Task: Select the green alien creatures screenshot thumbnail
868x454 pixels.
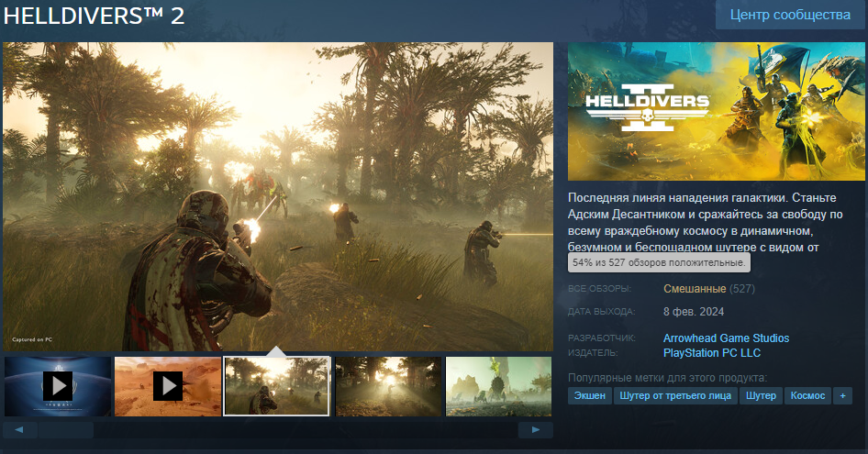Action: pos(498,386)
